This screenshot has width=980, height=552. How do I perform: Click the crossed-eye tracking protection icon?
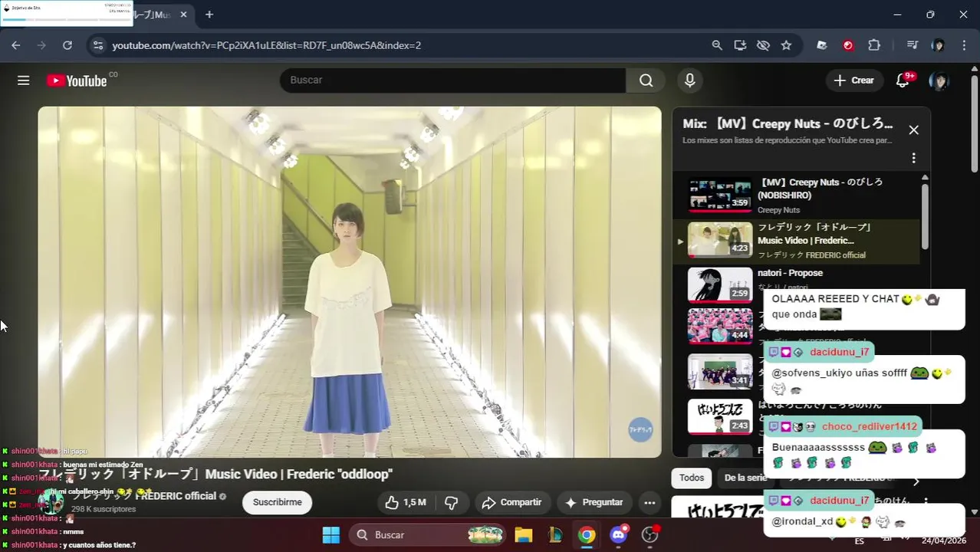(763, 45)
